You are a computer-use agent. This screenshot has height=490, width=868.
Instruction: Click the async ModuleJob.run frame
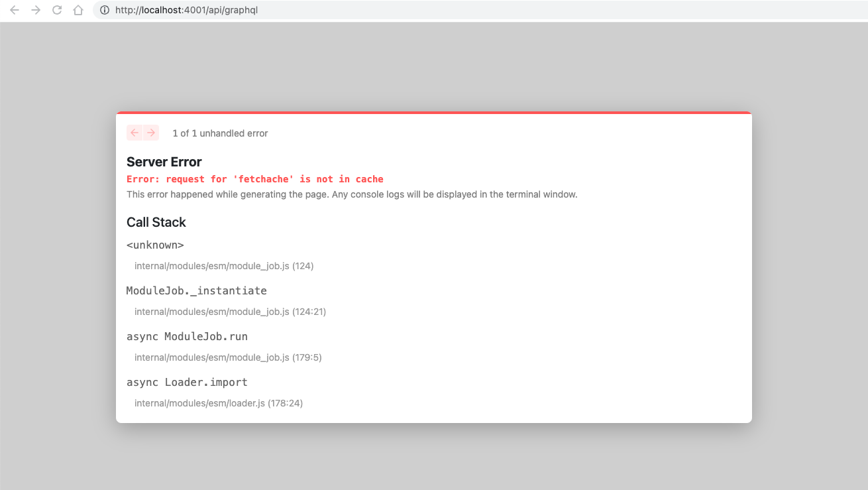point(188,336)
